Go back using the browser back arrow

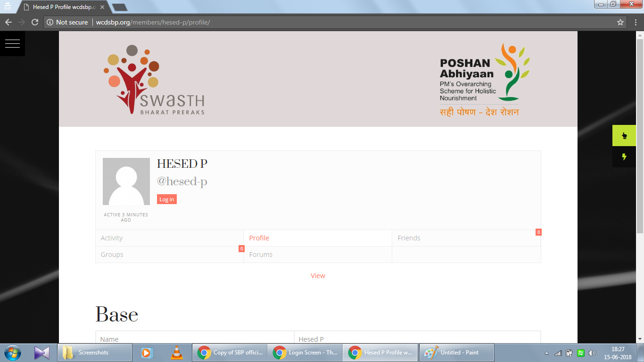[x=8, y=22]
